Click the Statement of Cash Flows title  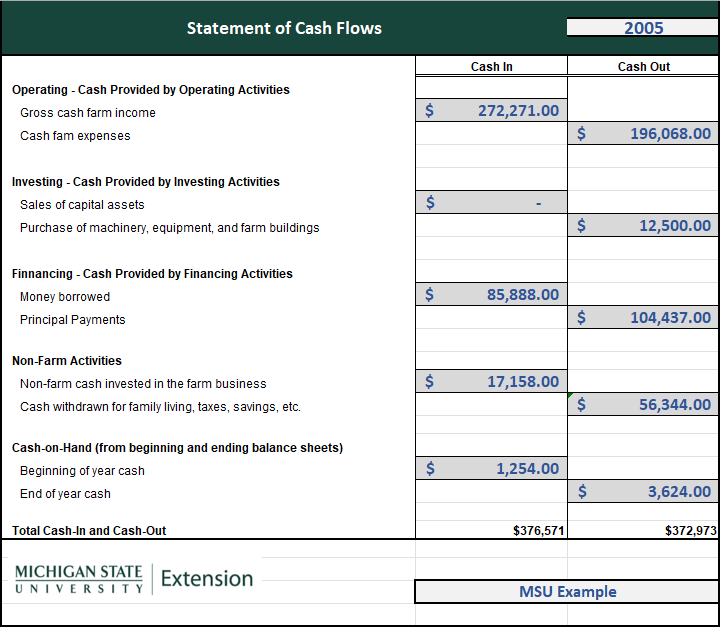click(284, 28)
